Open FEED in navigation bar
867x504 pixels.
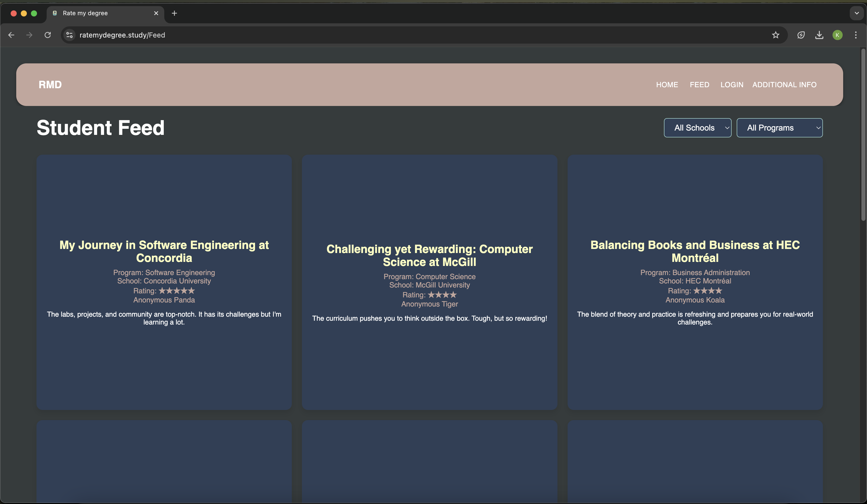click(699, 85)
